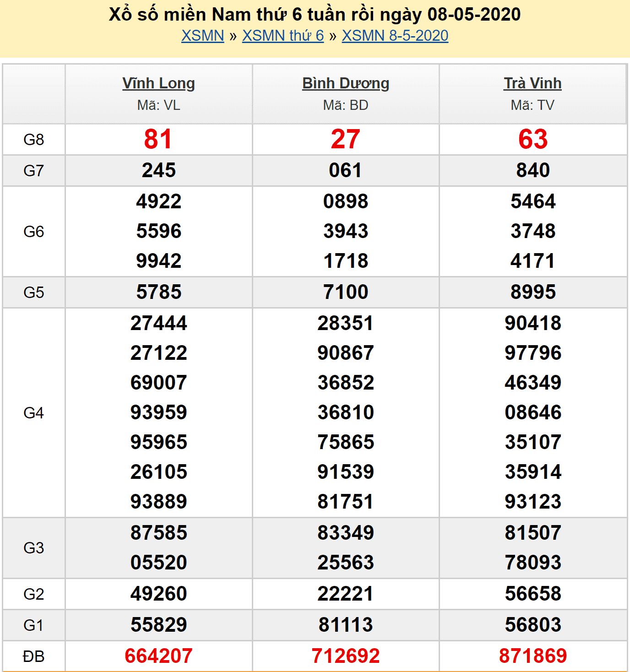The height and width of the screenshot is (672, 630).
Task: Select G4 number 08646
Action: click(x=533, y=412)
